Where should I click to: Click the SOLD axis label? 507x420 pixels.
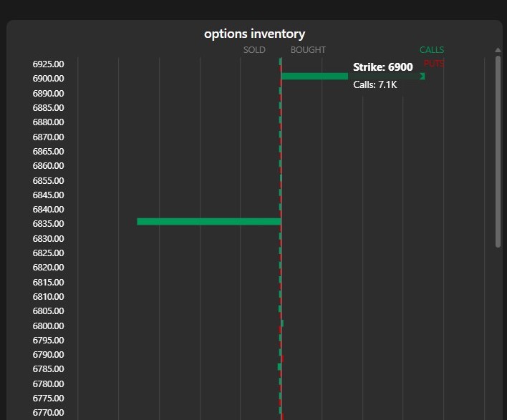[254, 50]
